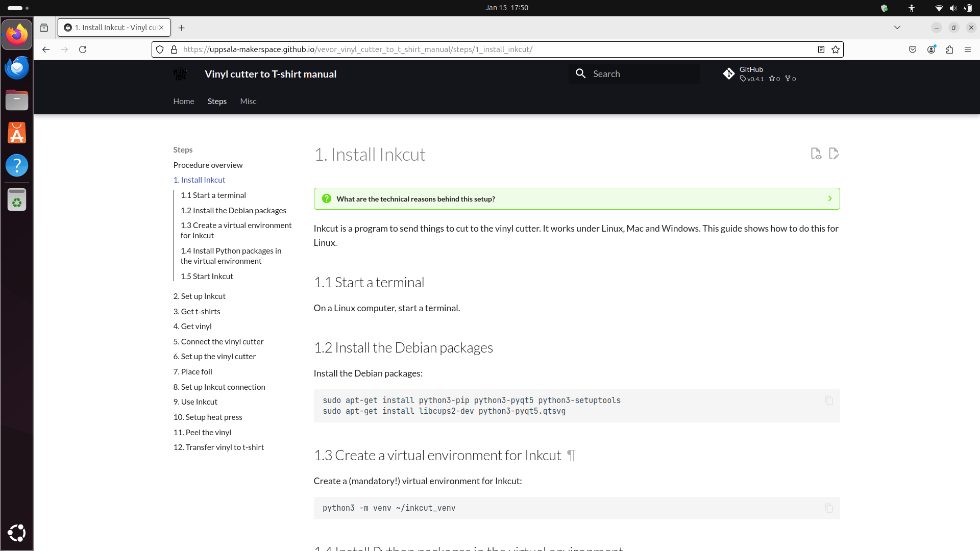Open 12. Transfer vinyl to t-shirt

point(218,447)
